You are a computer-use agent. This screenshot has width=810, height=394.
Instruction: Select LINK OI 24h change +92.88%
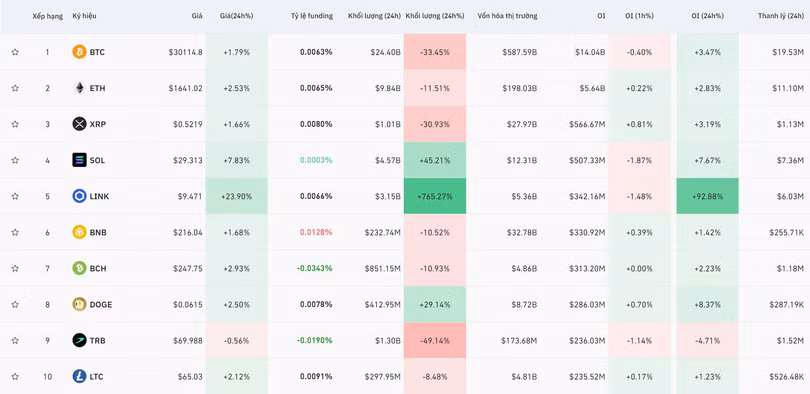tap(707, 196)
